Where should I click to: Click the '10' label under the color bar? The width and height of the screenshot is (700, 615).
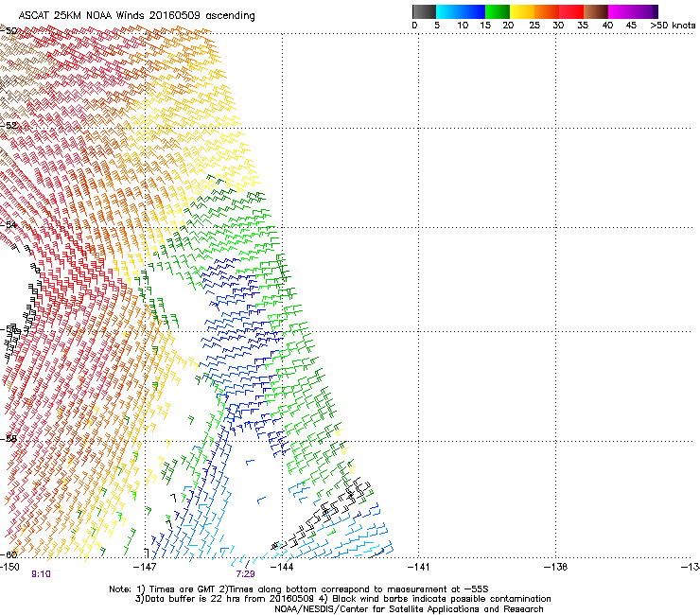click(463, 26)
